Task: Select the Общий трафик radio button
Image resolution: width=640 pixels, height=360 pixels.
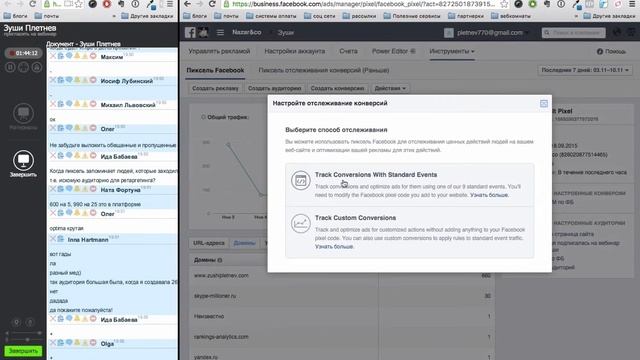Action: tap(203, 117)
